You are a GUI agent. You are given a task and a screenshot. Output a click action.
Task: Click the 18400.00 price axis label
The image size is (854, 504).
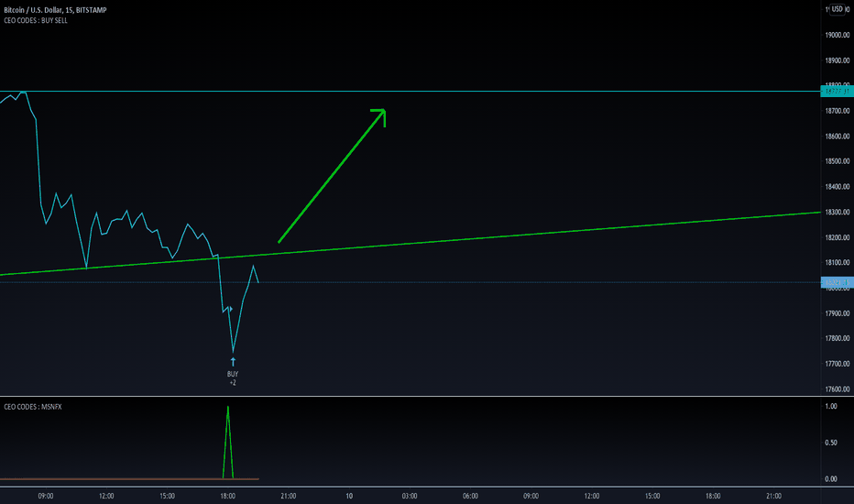pyautogui.click(x=838, y=186)
